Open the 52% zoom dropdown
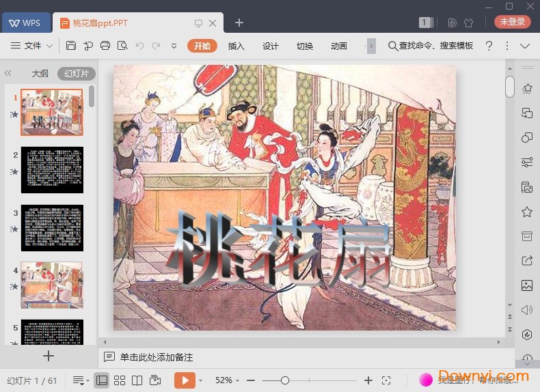This screenshot has height=392, width=540. [227, 380]
